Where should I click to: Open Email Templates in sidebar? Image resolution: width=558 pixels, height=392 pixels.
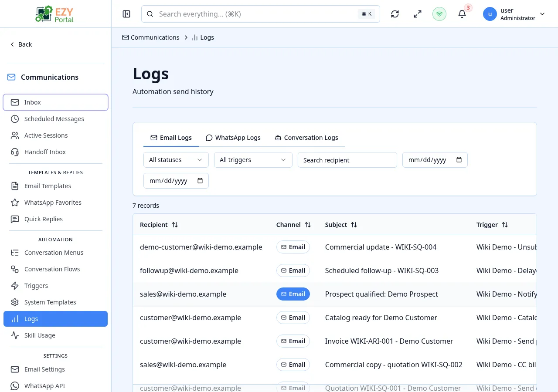pos(55,186)
